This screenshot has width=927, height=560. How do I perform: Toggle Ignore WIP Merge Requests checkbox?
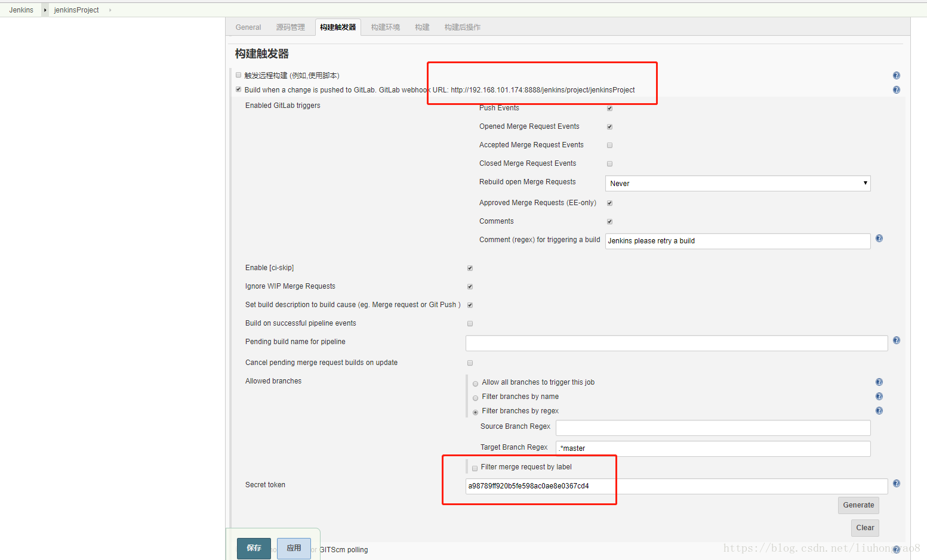[470, 287]
